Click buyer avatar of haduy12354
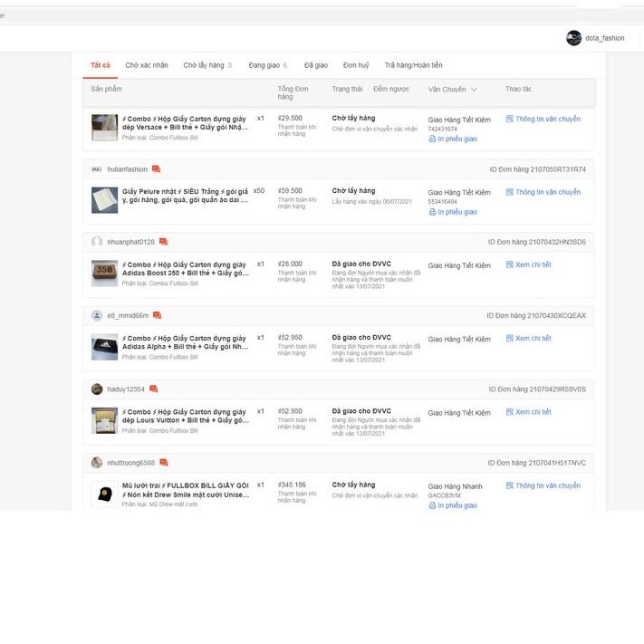The height and width of the screenshot is (644, 644). point(97,389)
